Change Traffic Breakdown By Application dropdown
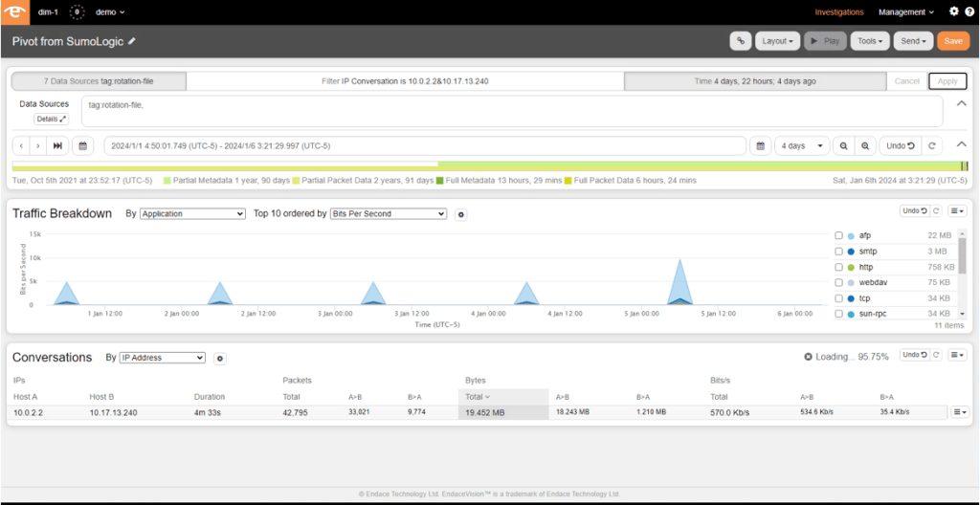This screenshot has height=505, width=980. (x=192, y=213)
